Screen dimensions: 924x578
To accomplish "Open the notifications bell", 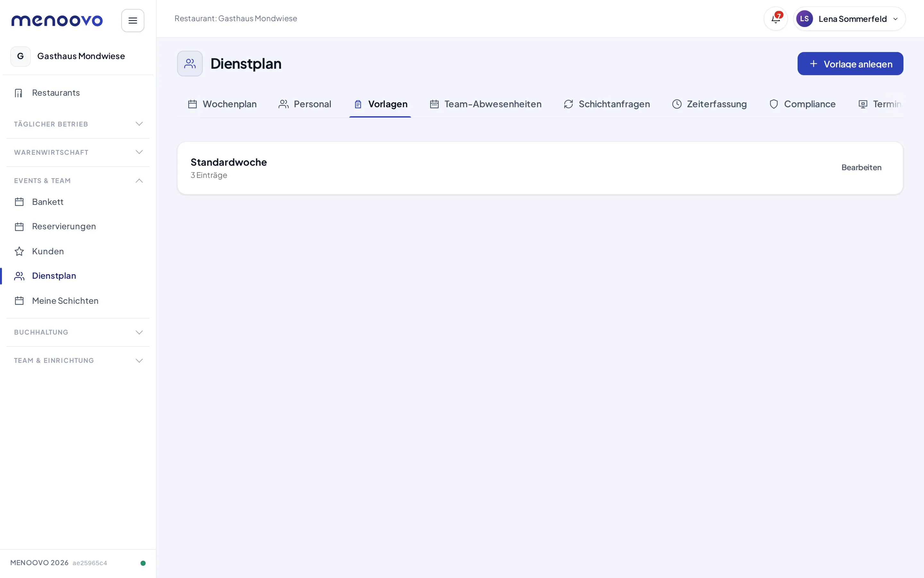I will tap(775, 19).
